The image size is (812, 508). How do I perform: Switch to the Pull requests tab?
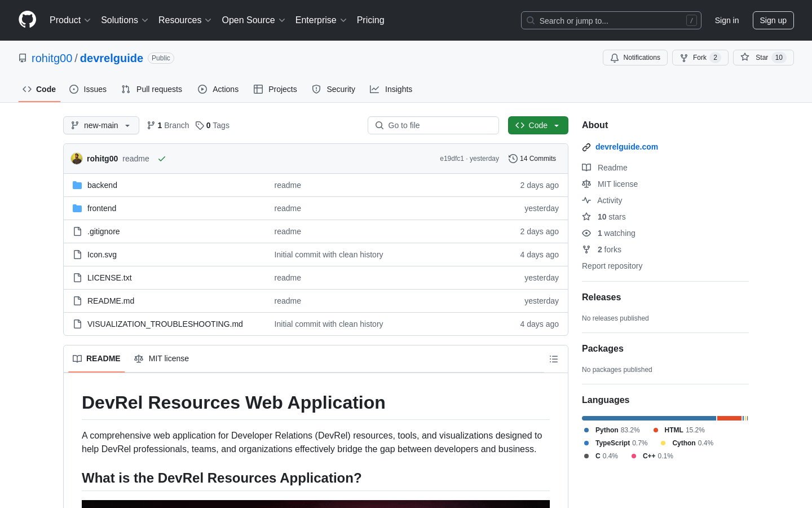(152, 89)
